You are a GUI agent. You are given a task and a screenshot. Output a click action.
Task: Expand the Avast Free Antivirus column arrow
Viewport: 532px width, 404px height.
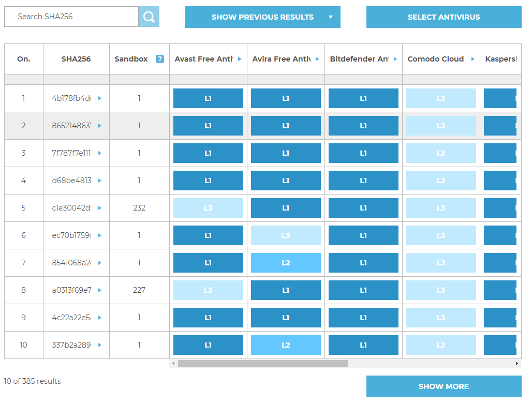pos(240,59)
